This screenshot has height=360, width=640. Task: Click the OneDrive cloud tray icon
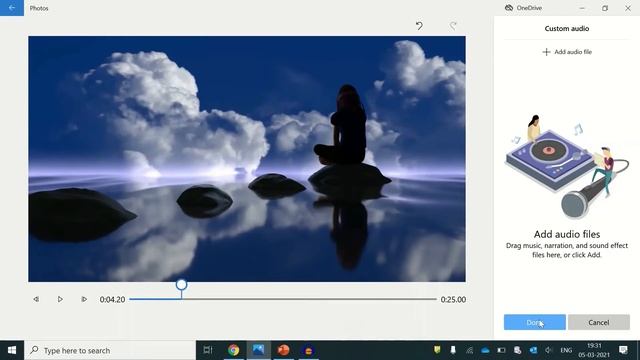coord(485,350)
